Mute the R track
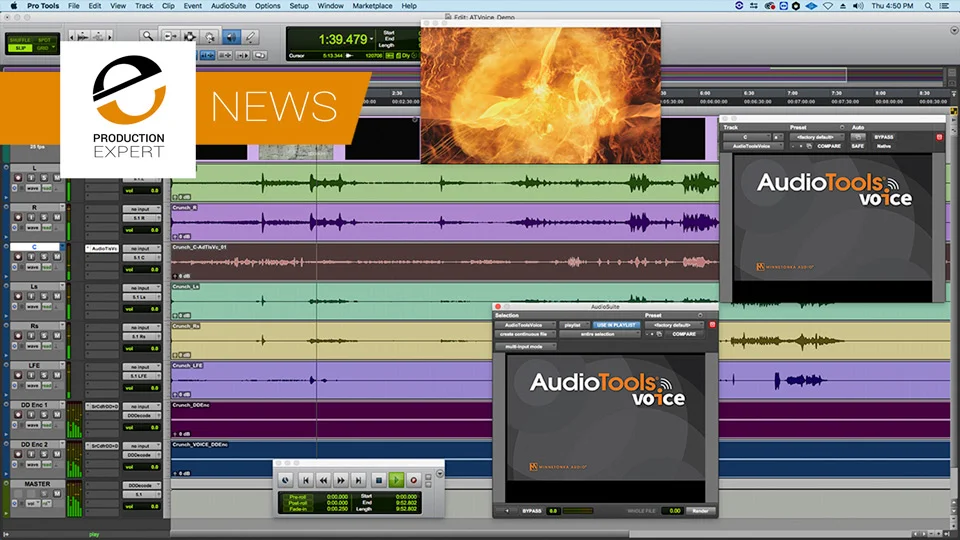This screenshot has width=960, height=540. coord(57,217)
